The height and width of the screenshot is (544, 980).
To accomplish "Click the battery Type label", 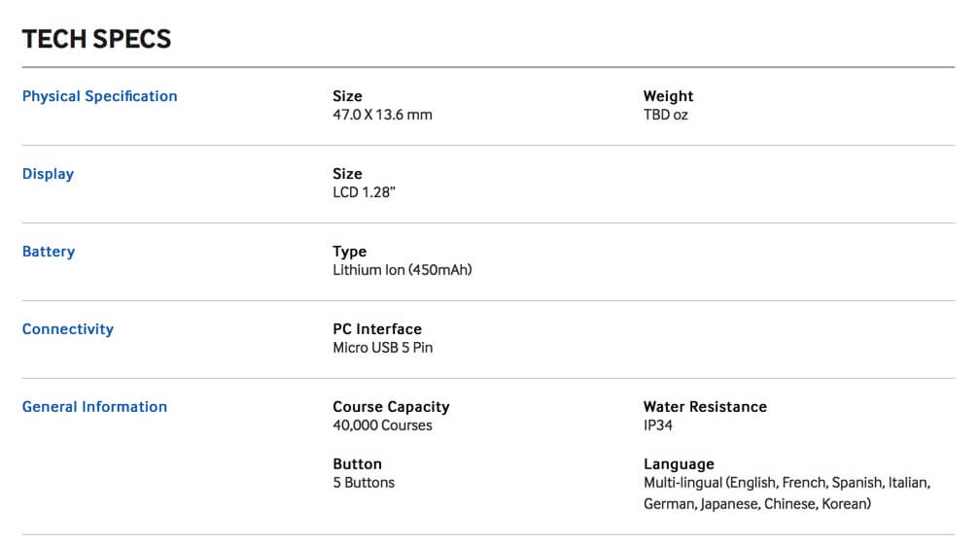I will pyautogui.click(x=349, y=252).
